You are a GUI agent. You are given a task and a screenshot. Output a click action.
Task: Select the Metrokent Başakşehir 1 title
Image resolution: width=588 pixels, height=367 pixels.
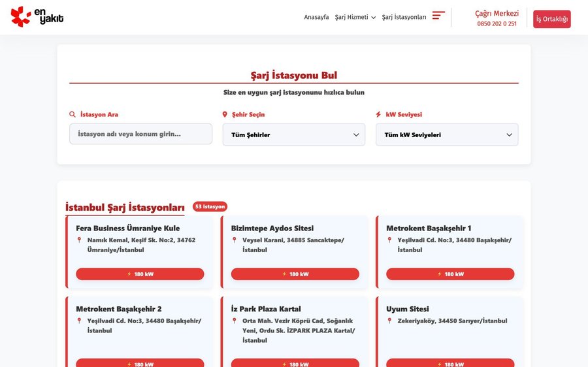(429, 229)
